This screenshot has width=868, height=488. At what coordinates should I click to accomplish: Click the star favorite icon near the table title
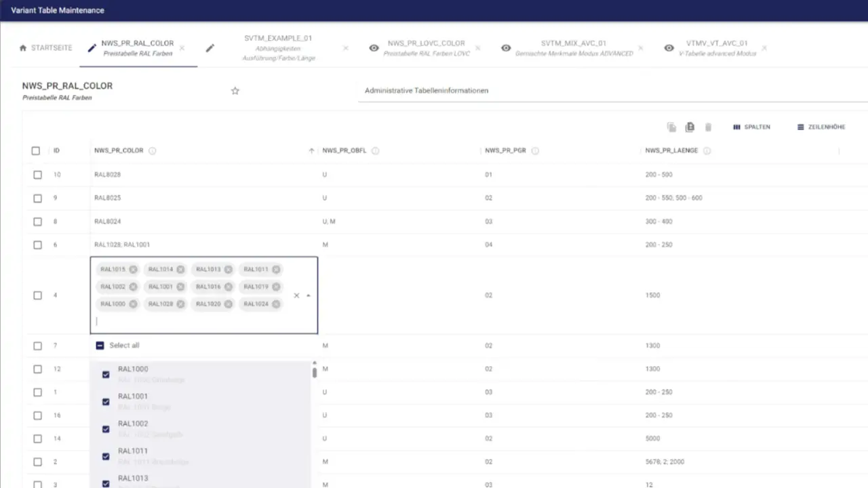[x=235, y=90]
